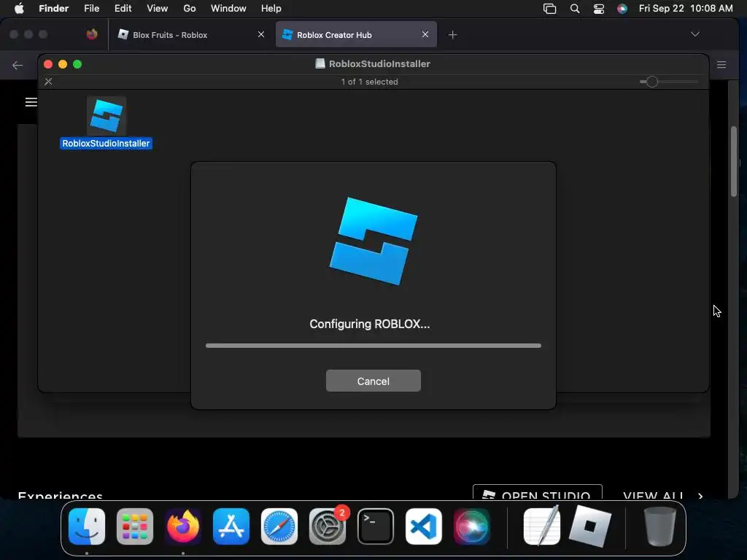
Task: Select the RobloxStudioInstaller file icon
Action: coord(107,116)
